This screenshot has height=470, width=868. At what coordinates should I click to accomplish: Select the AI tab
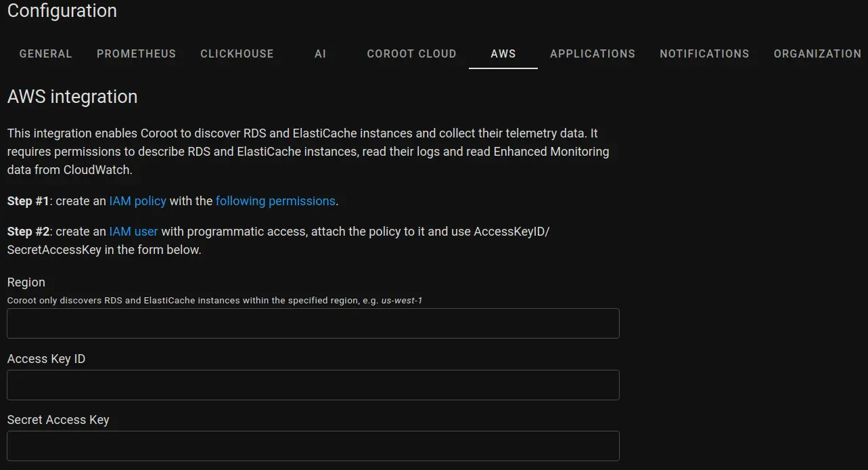point(320,54)
